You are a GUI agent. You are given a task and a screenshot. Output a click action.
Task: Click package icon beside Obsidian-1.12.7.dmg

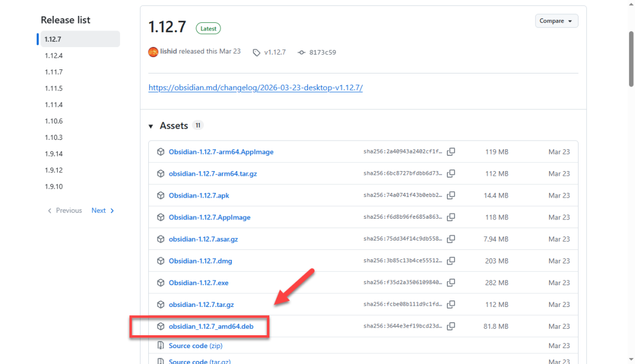point(161,261)
